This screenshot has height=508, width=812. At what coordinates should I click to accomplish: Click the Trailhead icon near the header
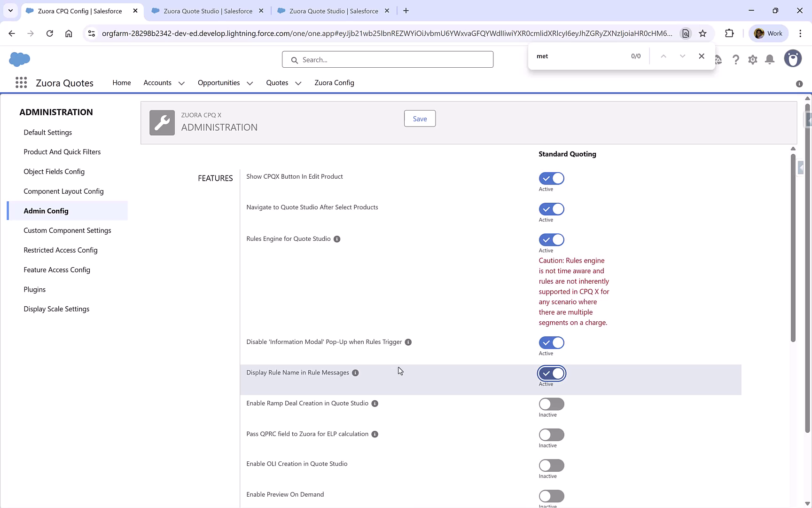point(718,59)
